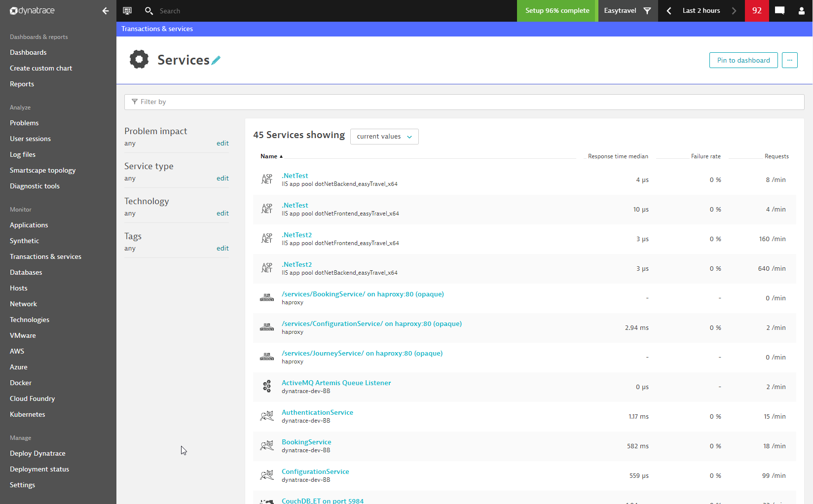Open Diagnostic tools in sidebar
Viewport: 813px width, 504px height.
pos(35,186)
